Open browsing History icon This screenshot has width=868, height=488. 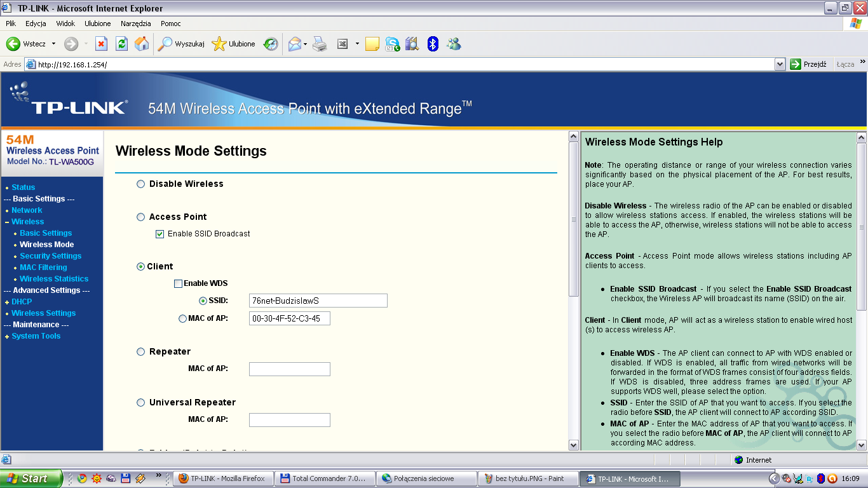[271, 44]
